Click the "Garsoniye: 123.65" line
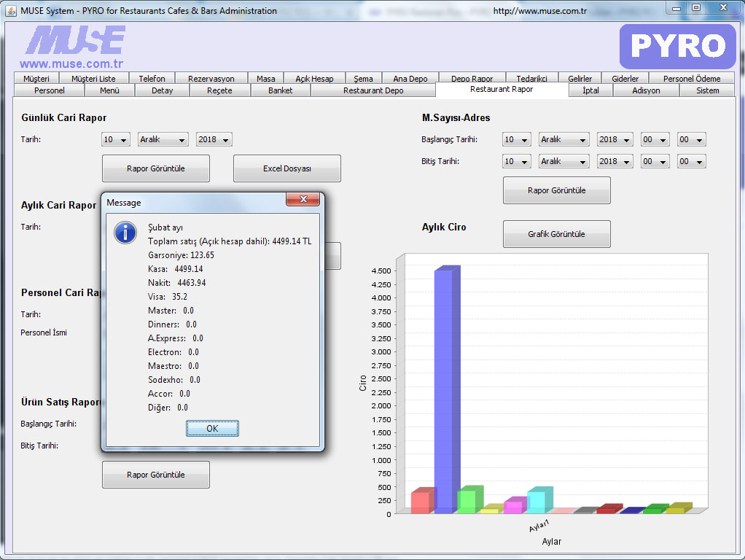This screenshot has width=745, height=560. click(181, 254)
